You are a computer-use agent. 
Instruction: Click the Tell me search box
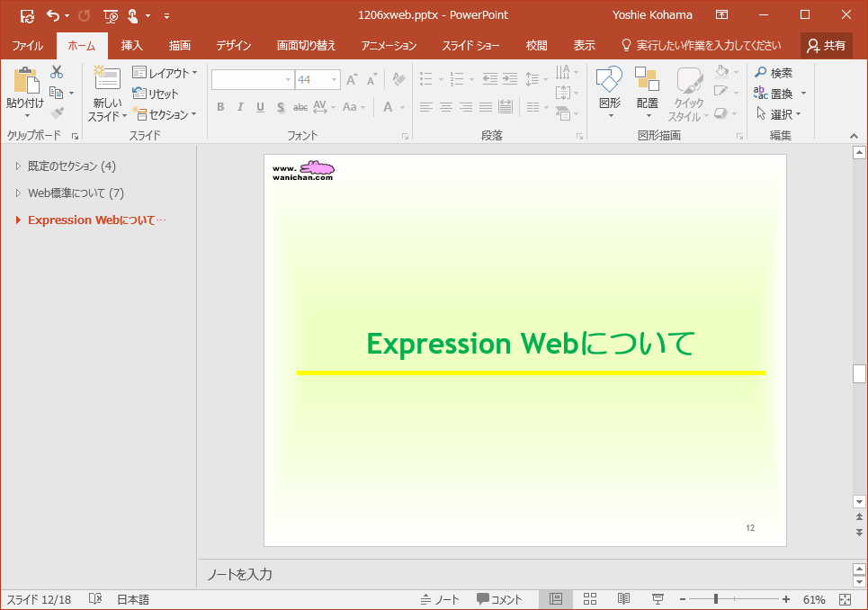(702, 45)
